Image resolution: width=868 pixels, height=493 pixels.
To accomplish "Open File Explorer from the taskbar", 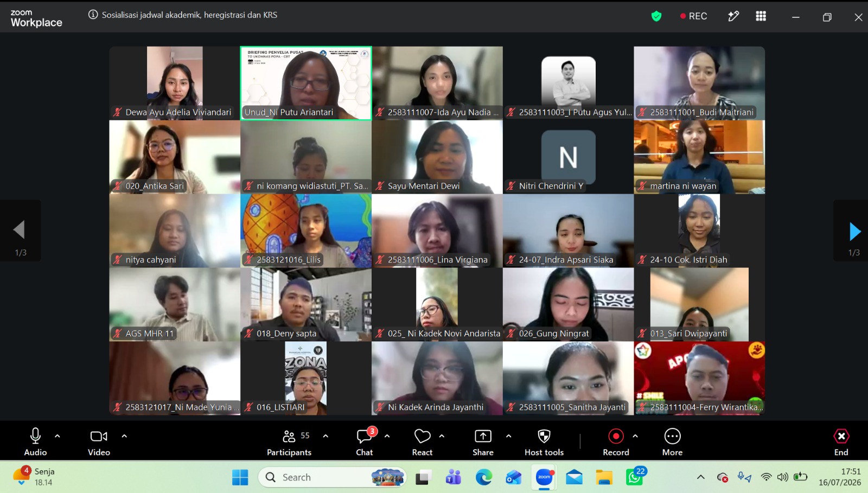I will pos(604,477).
